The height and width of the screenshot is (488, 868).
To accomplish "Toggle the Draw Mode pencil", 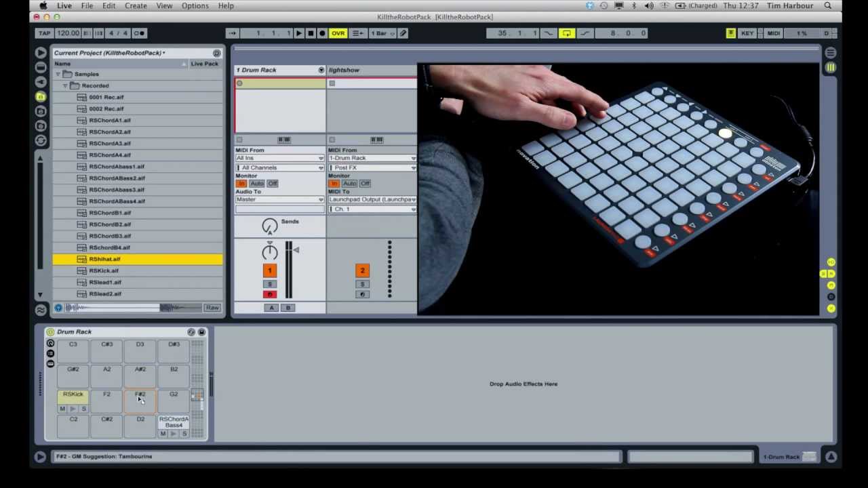I will [x=403, y=33].
